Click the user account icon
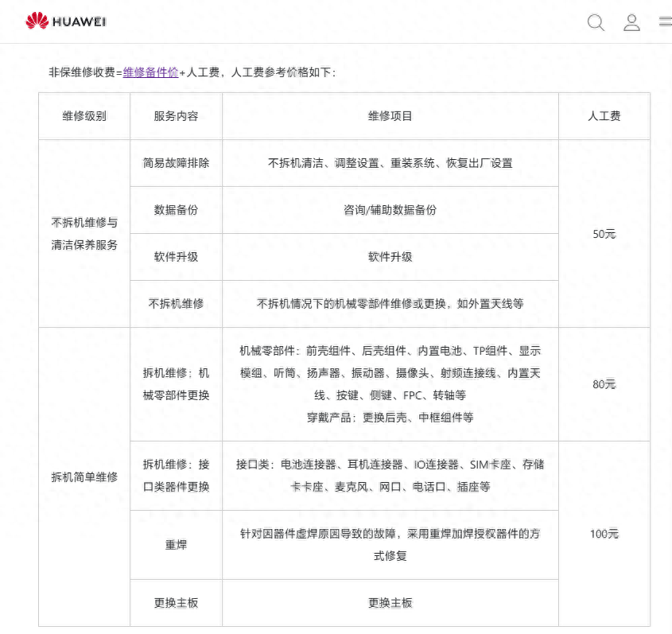Viewport: 672px width, 634px height. point(631,22)
